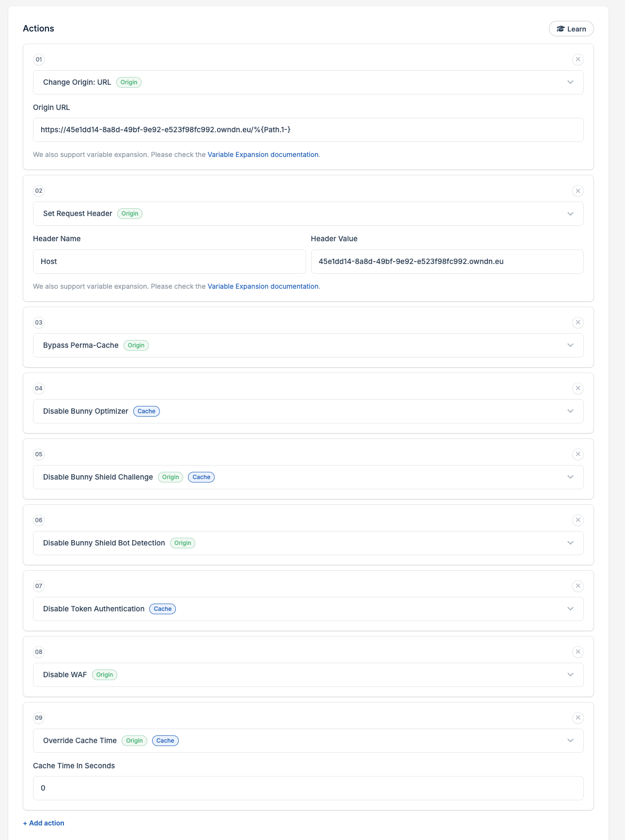Focus the Origin URL input field

[x=308, y=130]
